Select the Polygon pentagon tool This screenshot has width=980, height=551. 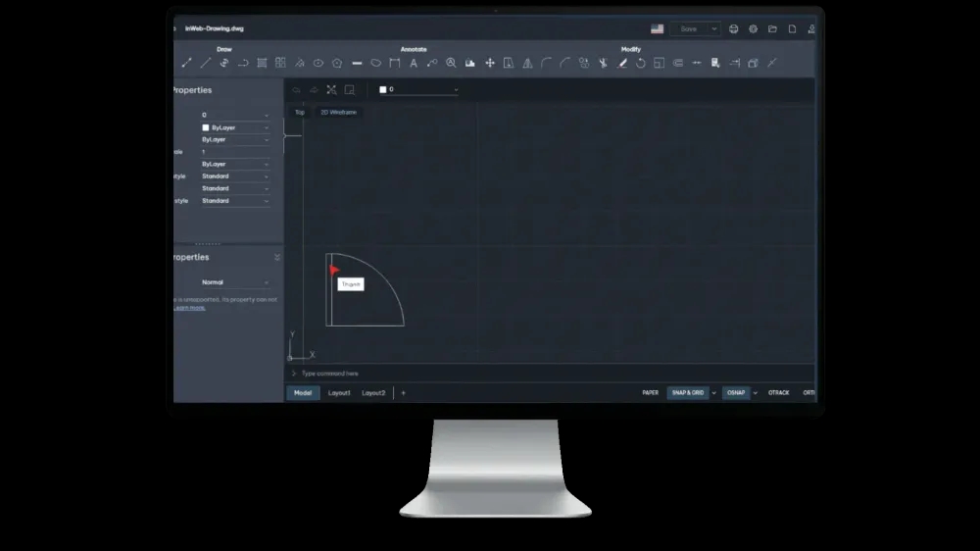point(337,63)
